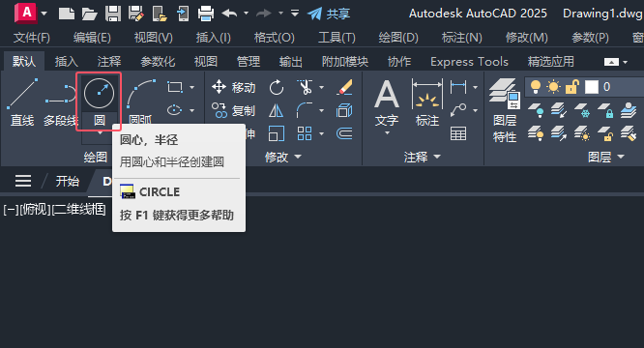
Task: Click the Rotate tool icon
Action: click(x=277, y=87)
